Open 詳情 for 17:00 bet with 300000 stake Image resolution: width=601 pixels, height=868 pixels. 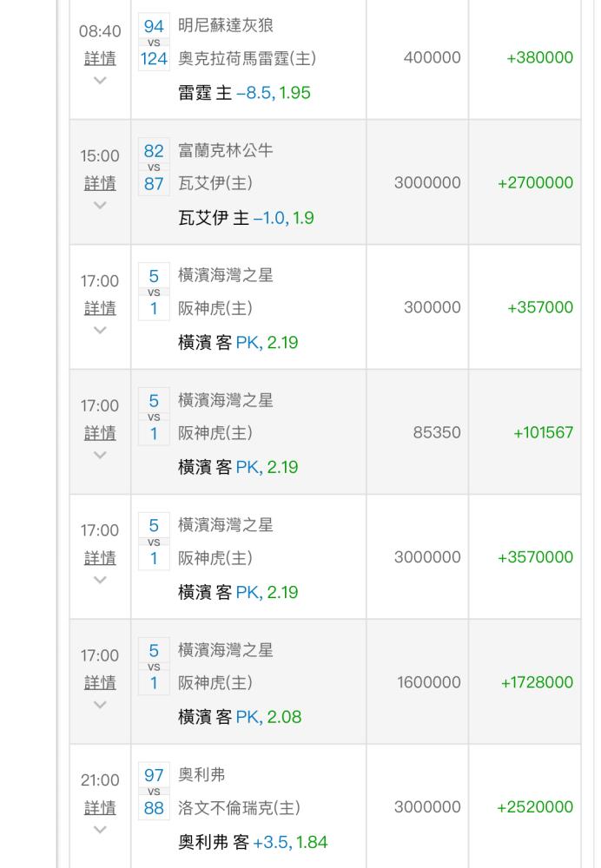pos(100,308)
